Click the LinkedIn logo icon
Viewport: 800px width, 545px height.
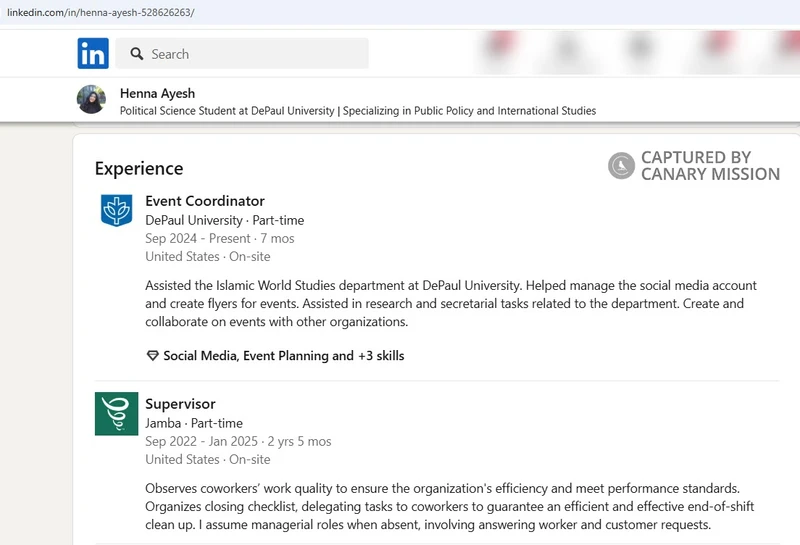pos(93,53)
